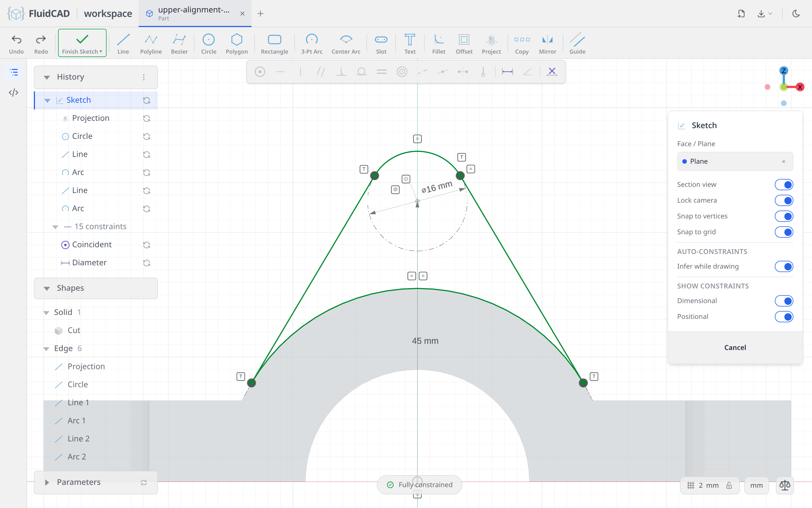Screen dimensions: 812x508
Task: Choose the Slot tool
Action: pyautogui.click(x=381, y=44)
